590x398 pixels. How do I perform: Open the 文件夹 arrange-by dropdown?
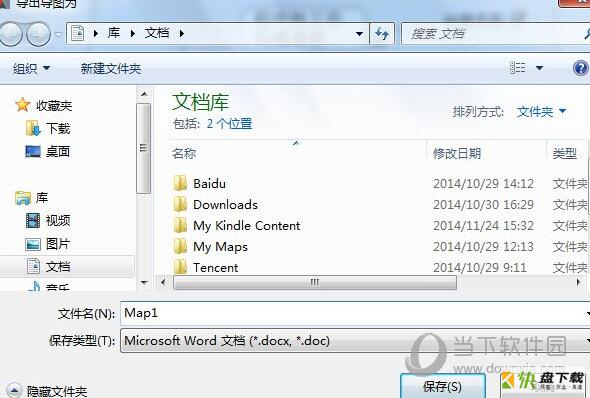pyautogui.click(x=541, y=112)
